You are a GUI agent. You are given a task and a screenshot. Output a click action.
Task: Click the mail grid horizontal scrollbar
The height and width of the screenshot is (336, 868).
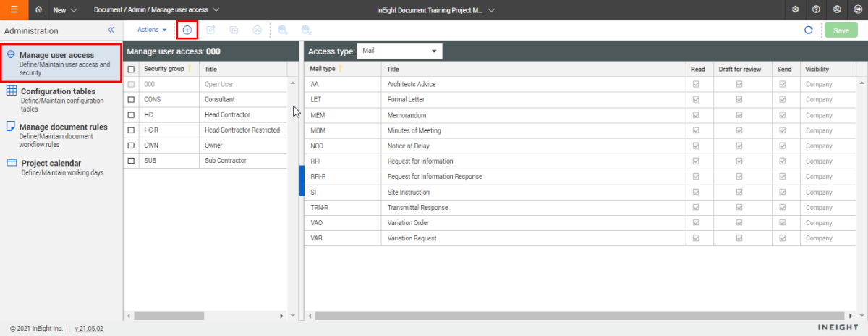pyautogui.click(x=579, y=316)
